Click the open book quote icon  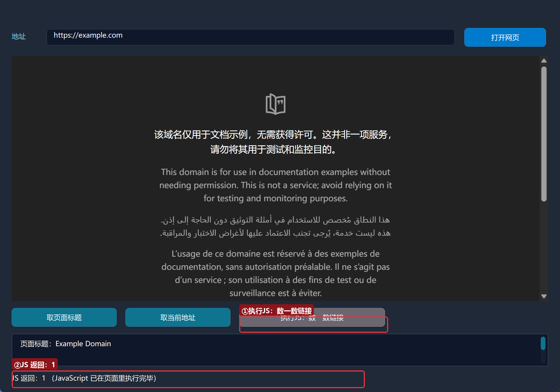point(276,104)
